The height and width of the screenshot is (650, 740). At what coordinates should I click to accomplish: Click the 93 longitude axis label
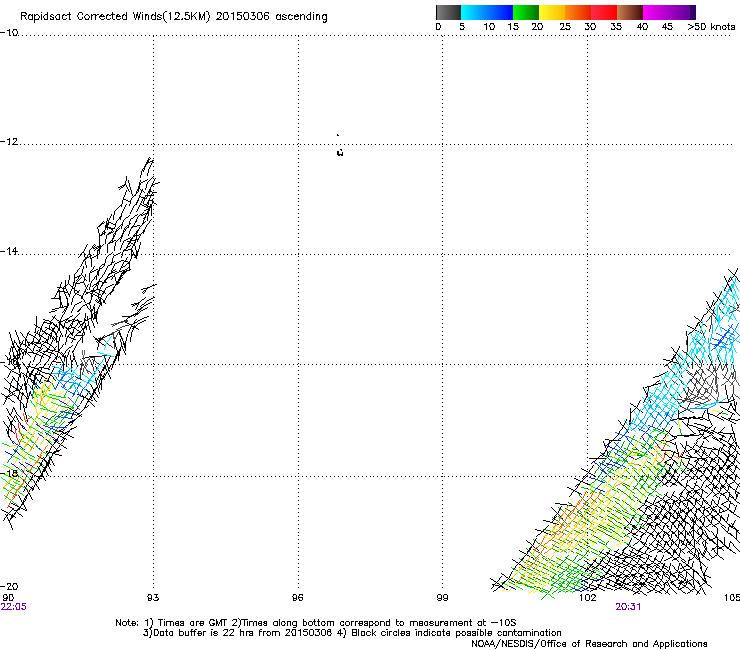pos(153,598)
